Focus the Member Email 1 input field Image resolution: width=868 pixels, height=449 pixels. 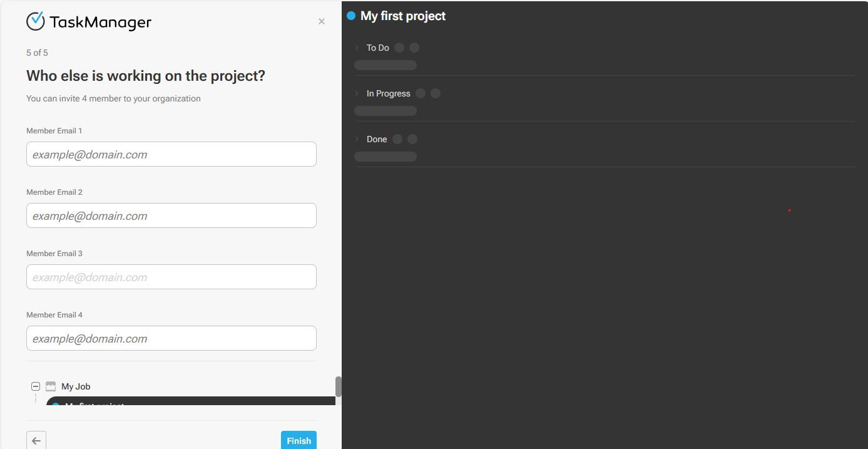[x=171, y=154]
